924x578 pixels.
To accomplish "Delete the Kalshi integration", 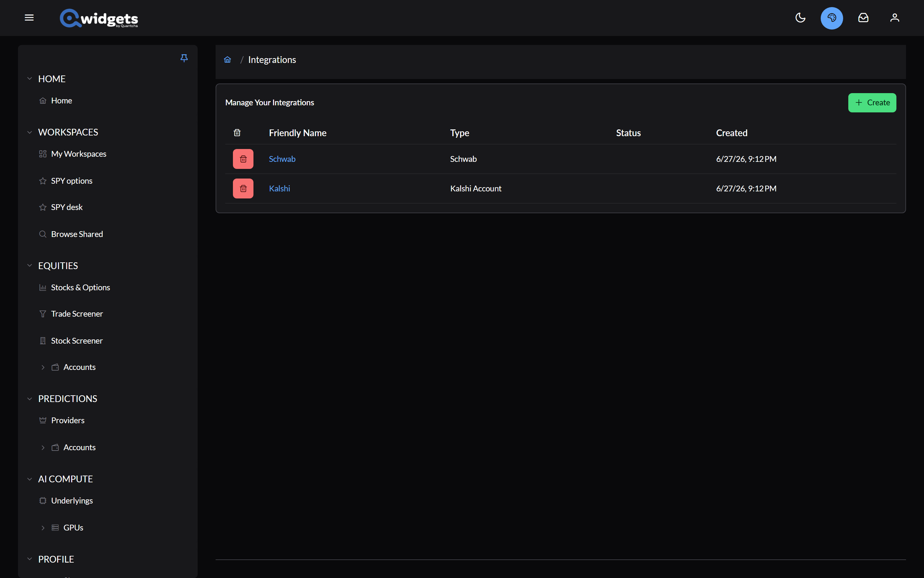I will [x=243, y=188].
